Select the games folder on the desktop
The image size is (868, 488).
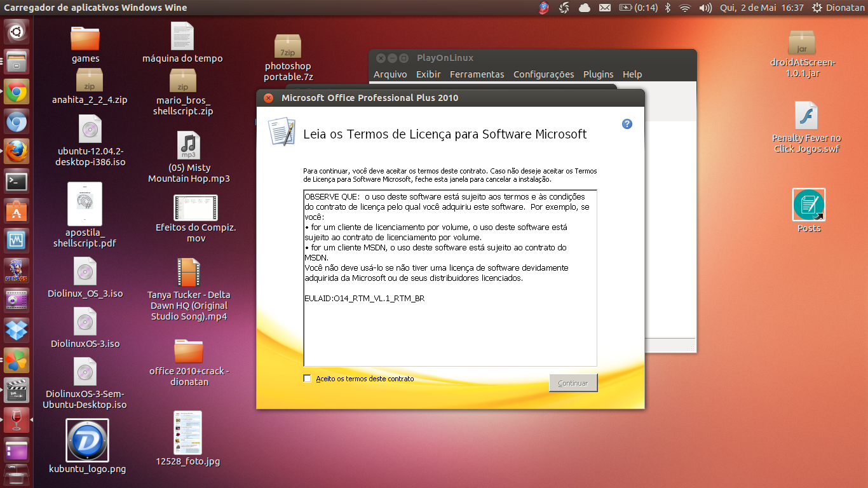tap(85, 44)
